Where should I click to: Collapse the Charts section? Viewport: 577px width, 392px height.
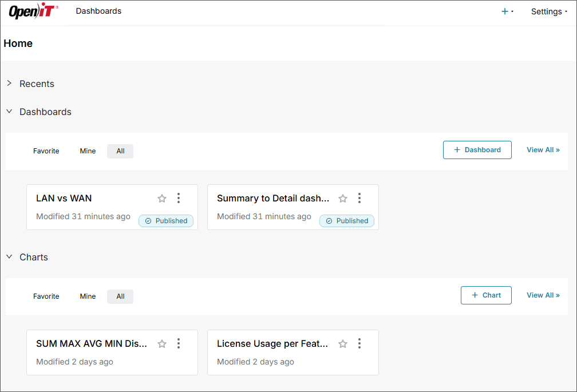pyautogui.click(x=10, y=257)
